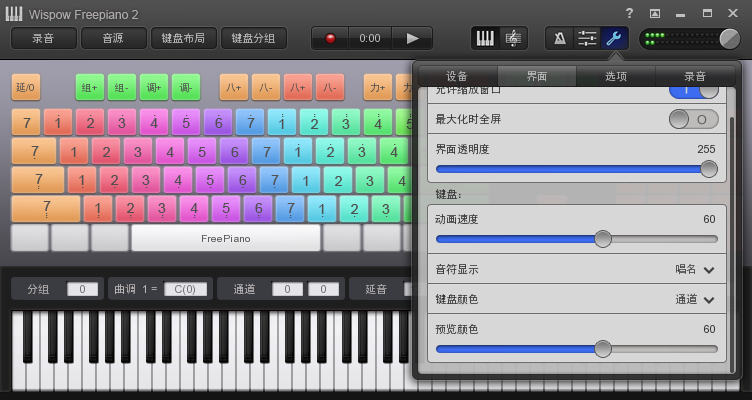The image size is (752, 400).
Task: Click the 动画速度 slider handle
Action: click(x=603, y=239)
